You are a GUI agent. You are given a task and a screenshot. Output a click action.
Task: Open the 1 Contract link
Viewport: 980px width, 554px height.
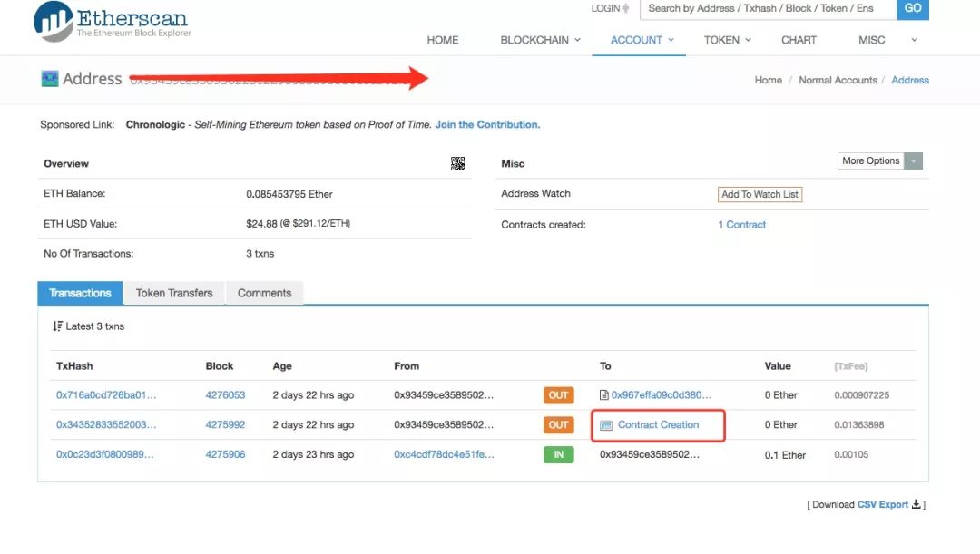point(742,224)
